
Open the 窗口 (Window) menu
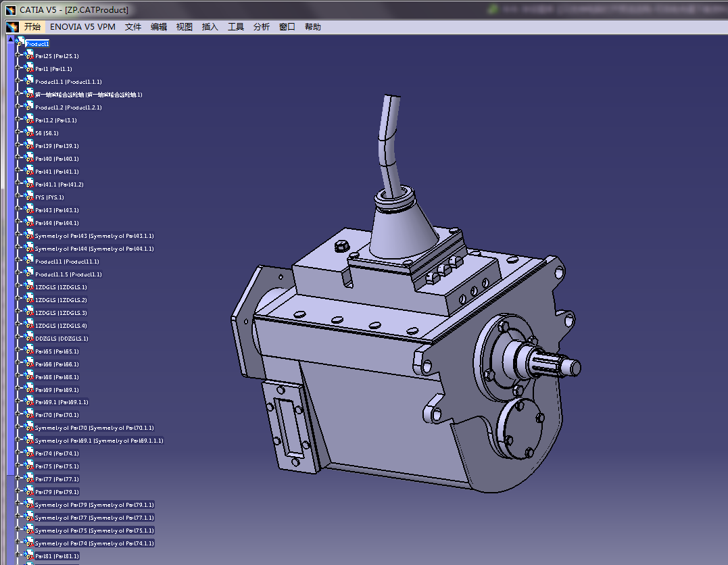pyautogui.click(x=287, y=27)
